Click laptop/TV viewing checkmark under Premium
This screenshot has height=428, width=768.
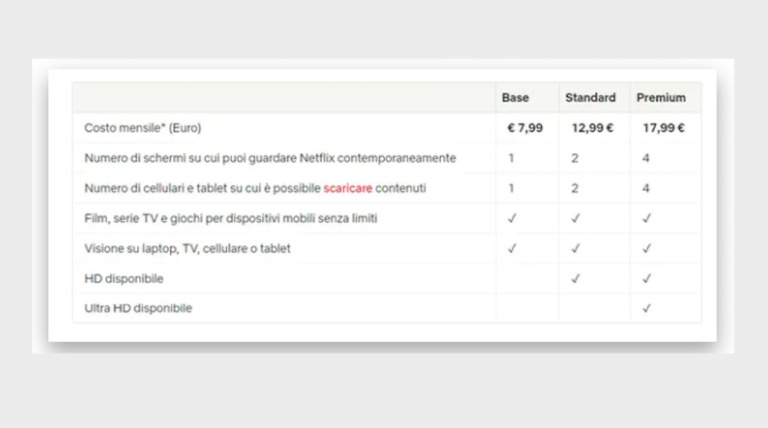[646, 248]
